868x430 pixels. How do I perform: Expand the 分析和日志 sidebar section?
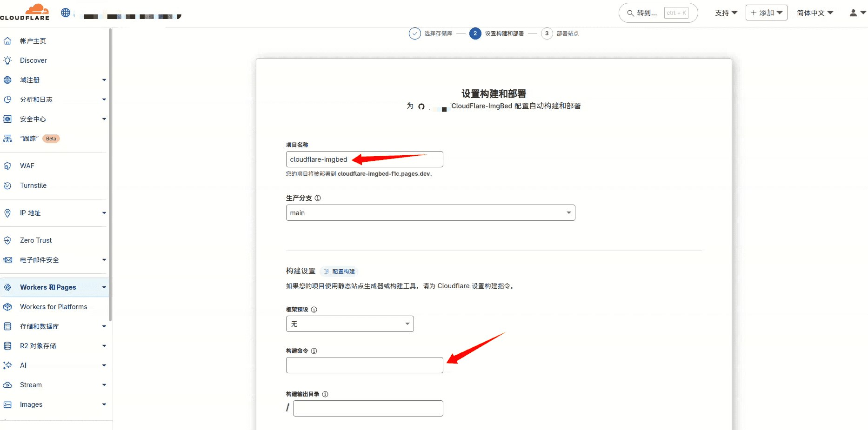(x=104, y=99)
